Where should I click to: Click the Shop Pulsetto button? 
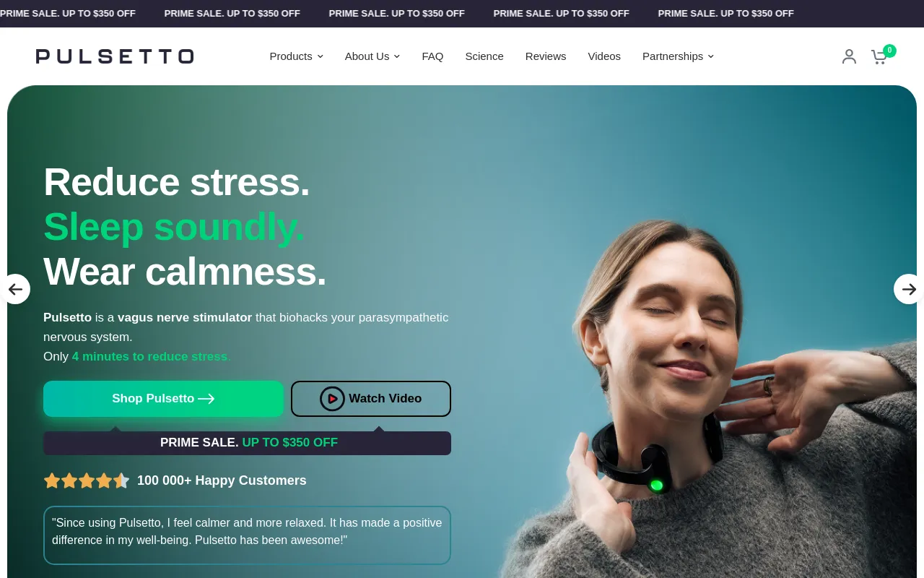click(x=163, y=399)
